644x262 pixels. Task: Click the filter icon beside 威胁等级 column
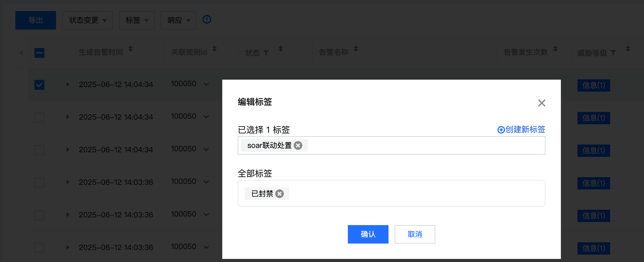coord(613,53)
